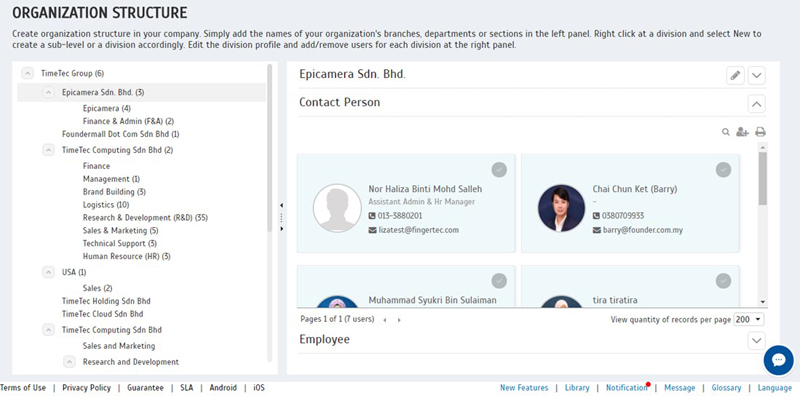Click the pencil edit icon for Epicamera Sdn. Bhd.
The image size is (800, 396).
(x=735, y=76)
